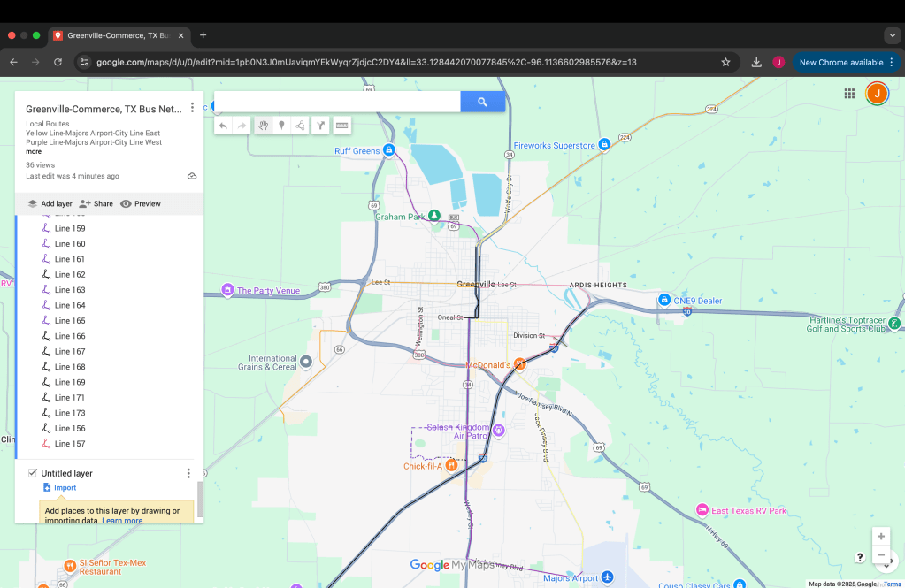This screenshot has width=905, height=588.
Task: Select the hand pan tool
Action: tap(263, 126)
